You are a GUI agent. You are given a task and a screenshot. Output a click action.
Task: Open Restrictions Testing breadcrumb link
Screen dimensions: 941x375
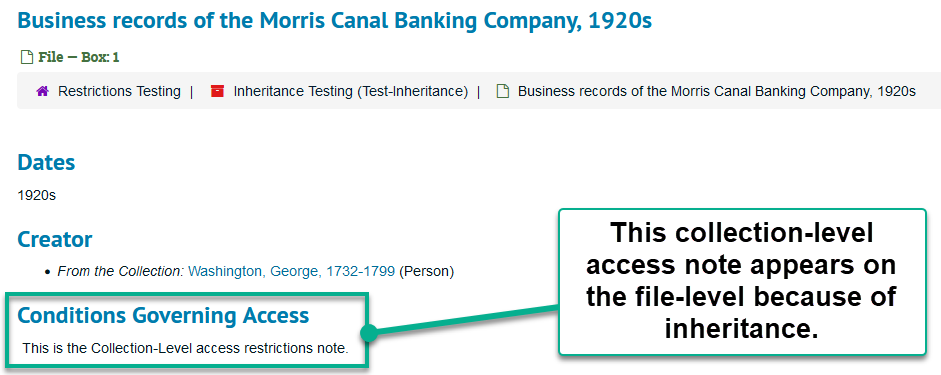tap(119, 91)
